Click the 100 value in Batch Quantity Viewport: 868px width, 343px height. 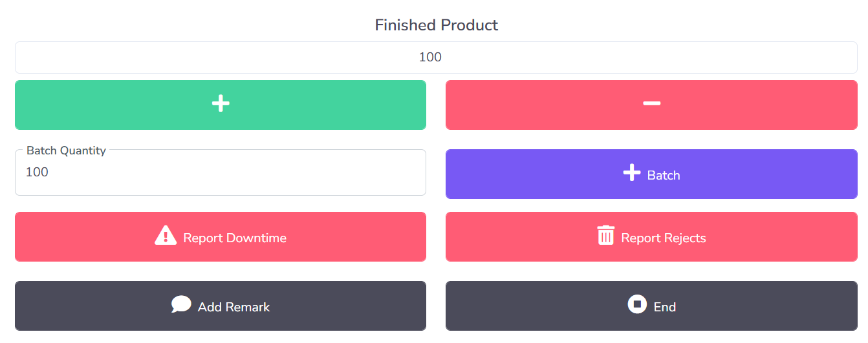click(x=37, y=172)
